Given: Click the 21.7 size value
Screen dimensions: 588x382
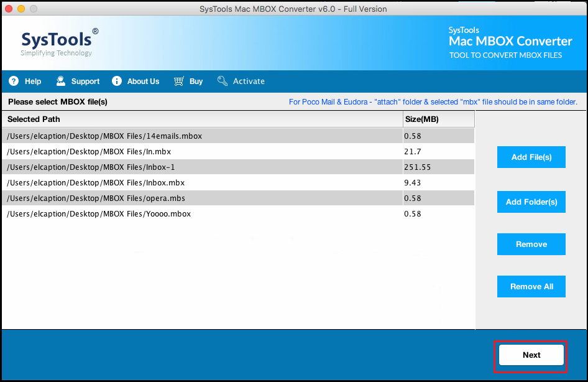Looking at the screenshot, I should 413,152.
